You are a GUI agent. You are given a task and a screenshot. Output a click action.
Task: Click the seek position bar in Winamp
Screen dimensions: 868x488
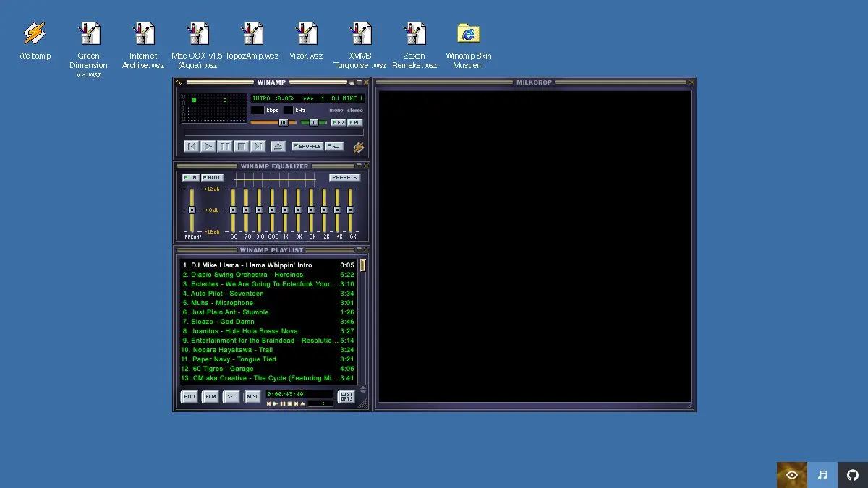click(274, 132)
